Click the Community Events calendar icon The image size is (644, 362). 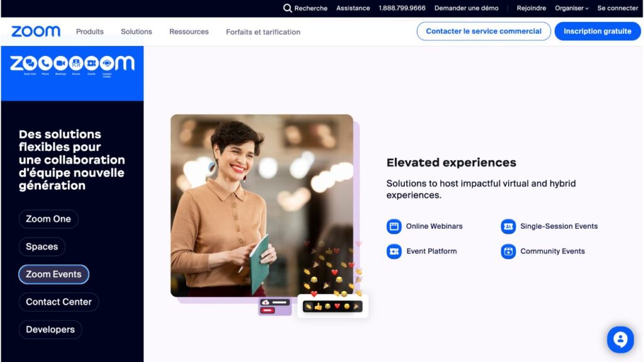click(x=508, y=251)
